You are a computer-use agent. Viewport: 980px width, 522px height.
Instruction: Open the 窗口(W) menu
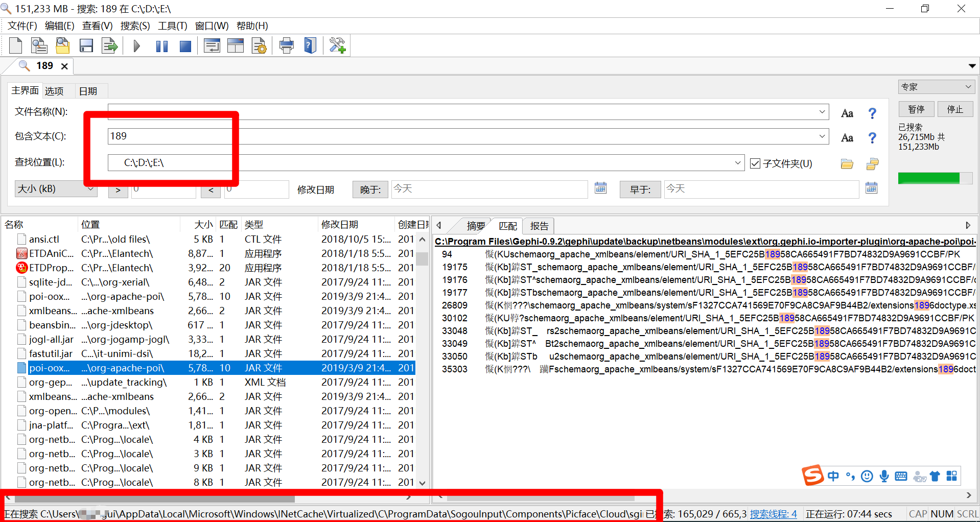(212, 26)
